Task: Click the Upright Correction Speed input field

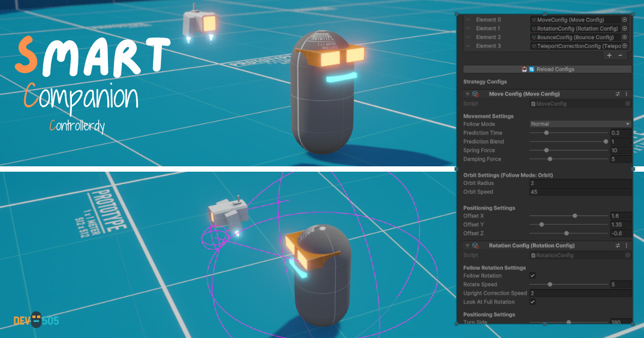Action: 580,293
